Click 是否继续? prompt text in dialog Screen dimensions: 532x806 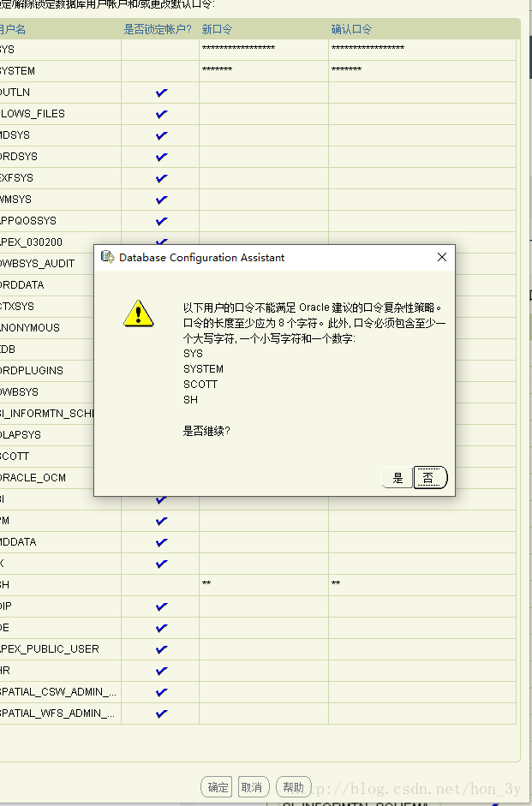tap(206, 431)
